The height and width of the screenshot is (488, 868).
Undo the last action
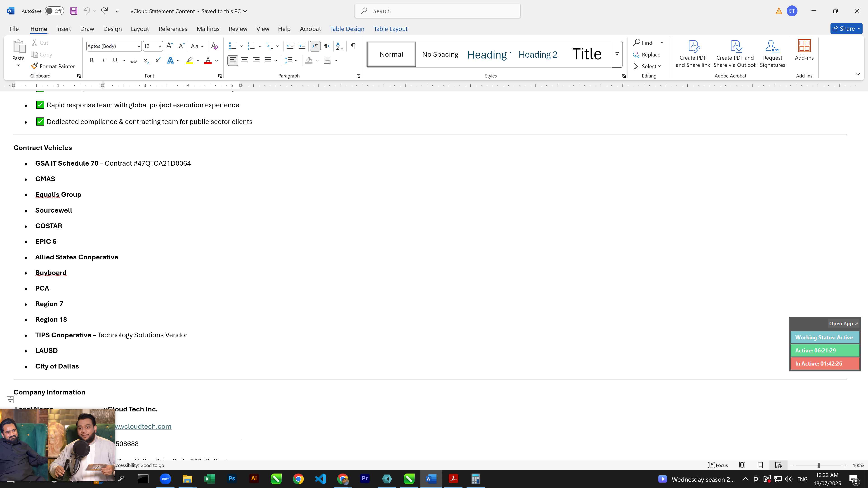(x=87, y=11)
